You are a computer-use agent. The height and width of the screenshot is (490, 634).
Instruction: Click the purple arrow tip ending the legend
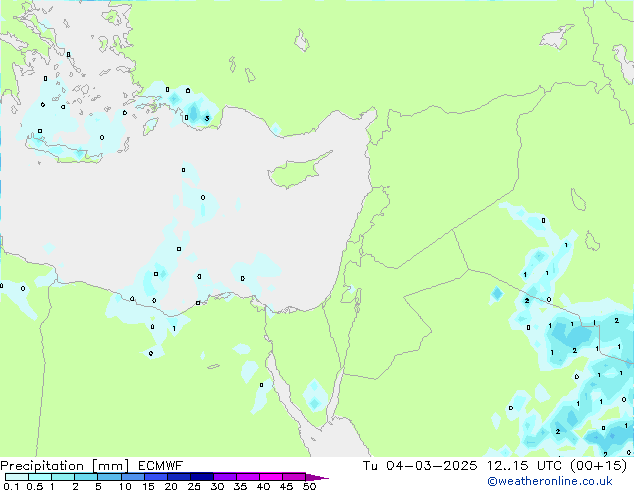(x=317, y=477)
